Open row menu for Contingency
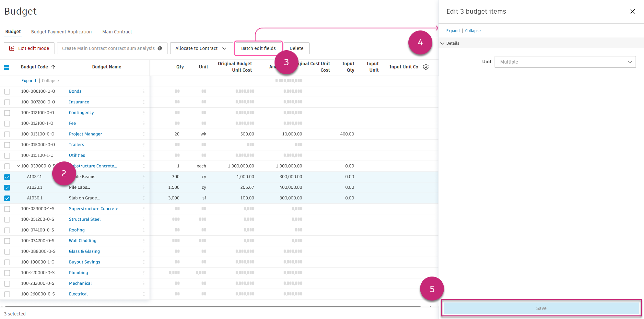This screenshot has width=644, height=319. coord(144,113)
